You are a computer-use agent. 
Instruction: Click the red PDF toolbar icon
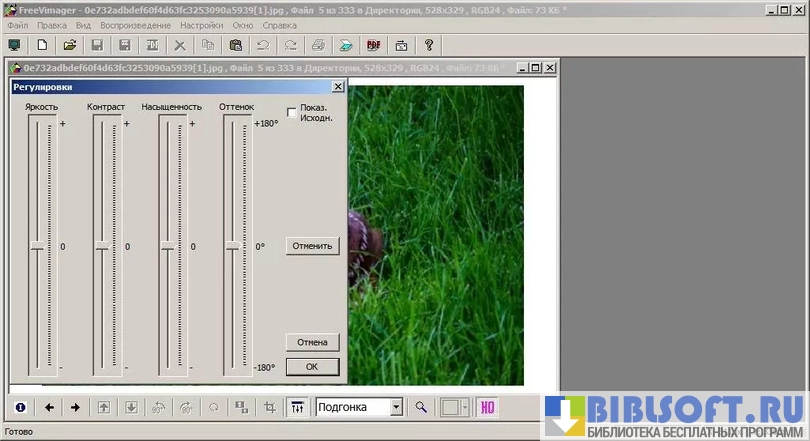pos(374,45)
